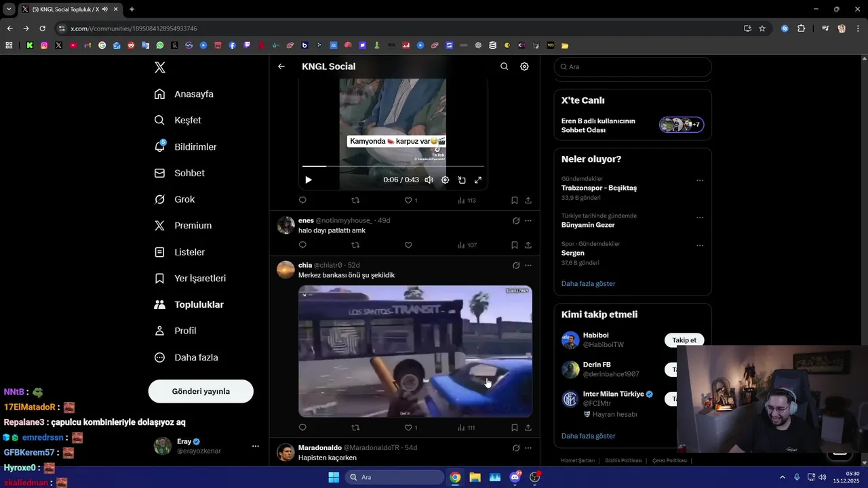
Task: View 107 views stats on enes post
Action: tap(467, 245)
